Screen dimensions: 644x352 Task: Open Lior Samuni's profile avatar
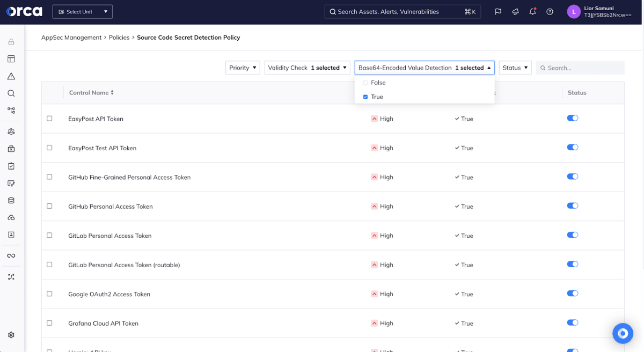[x=574, y=12]
